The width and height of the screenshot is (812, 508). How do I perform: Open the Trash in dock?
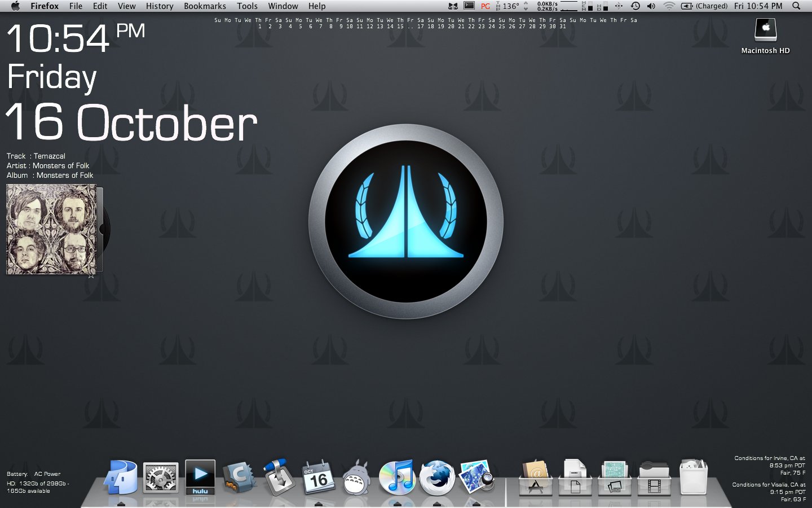click(694, 478)
